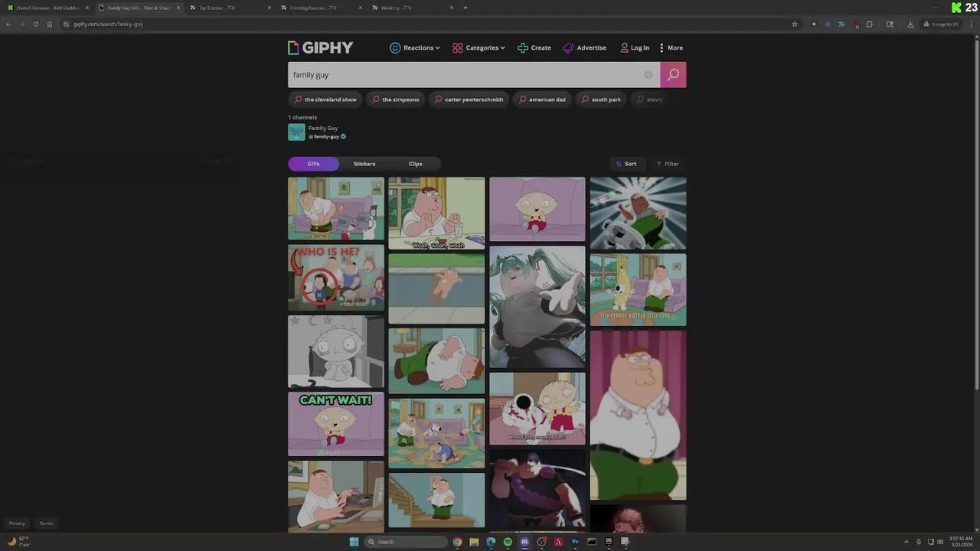Click 'the cleveland show' suggestion
980x551 pixels.
tap(325, 99)
